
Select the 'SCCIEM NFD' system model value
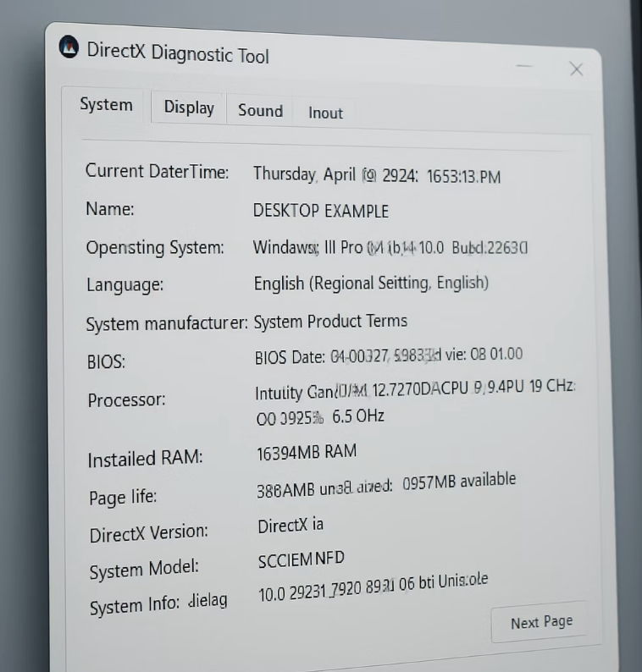[x=301, y=559]
